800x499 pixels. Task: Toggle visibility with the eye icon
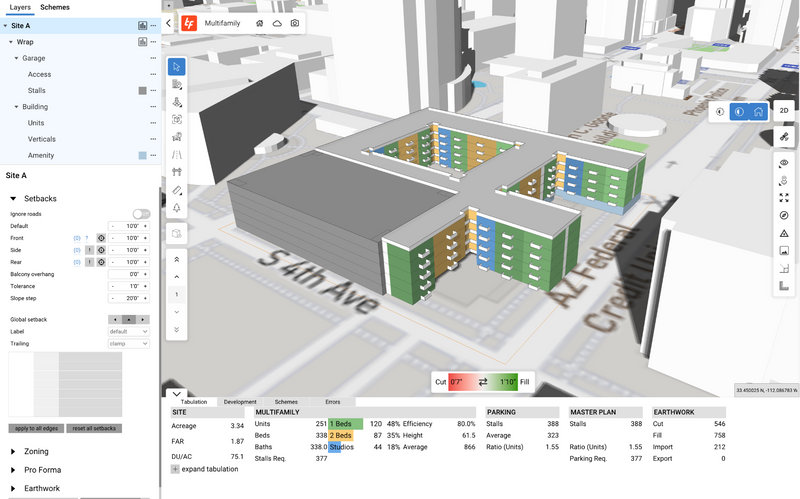(x=785, y=162)
